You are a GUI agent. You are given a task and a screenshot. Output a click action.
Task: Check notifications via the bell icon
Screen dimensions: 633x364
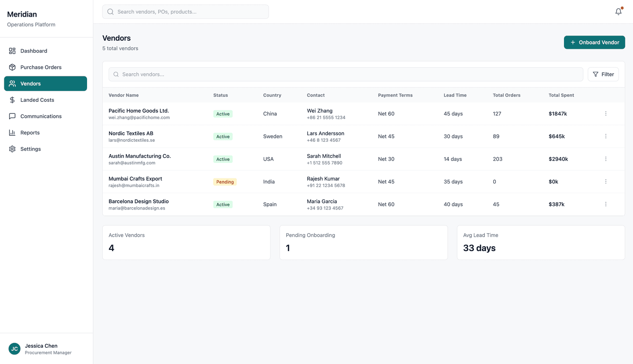pyautogui.click(x=618, y=11)
